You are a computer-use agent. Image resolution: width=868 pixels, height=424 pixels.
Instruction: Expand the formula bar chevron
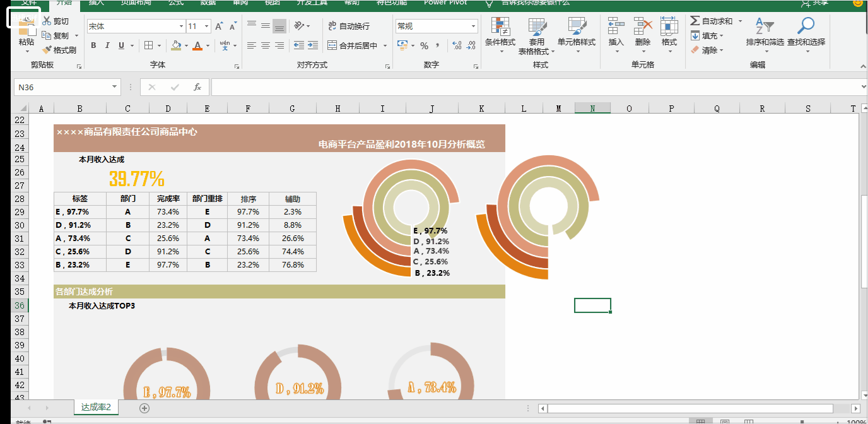(864, 87)
